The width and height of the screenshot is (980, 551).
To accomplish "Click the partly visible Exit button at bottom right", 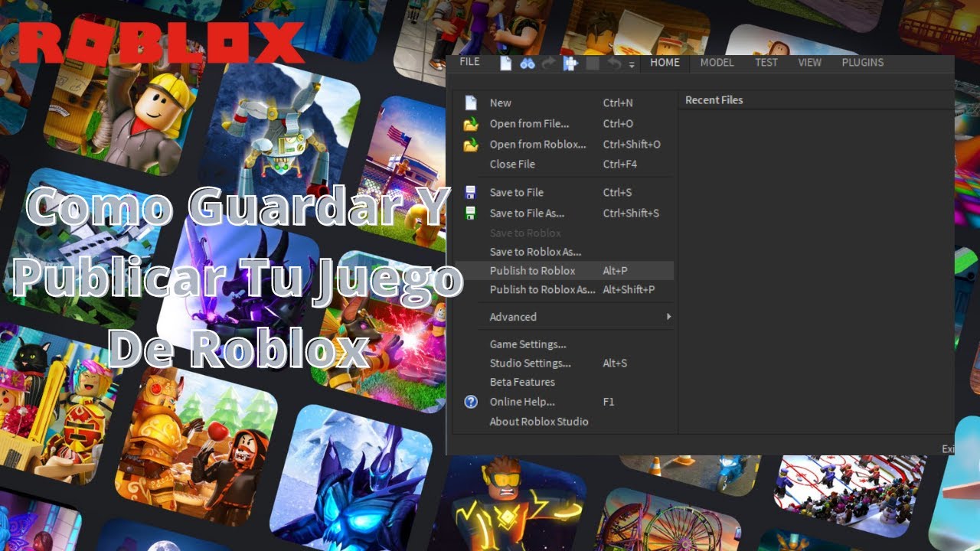I will 948,449.
